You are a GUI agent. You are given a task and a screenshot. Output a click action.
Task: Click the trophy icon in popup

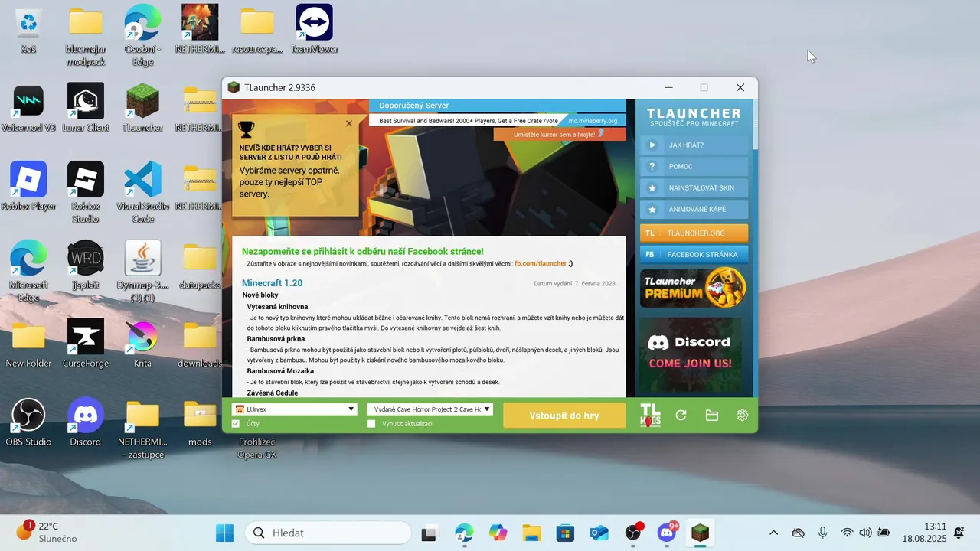click(247, 129)
